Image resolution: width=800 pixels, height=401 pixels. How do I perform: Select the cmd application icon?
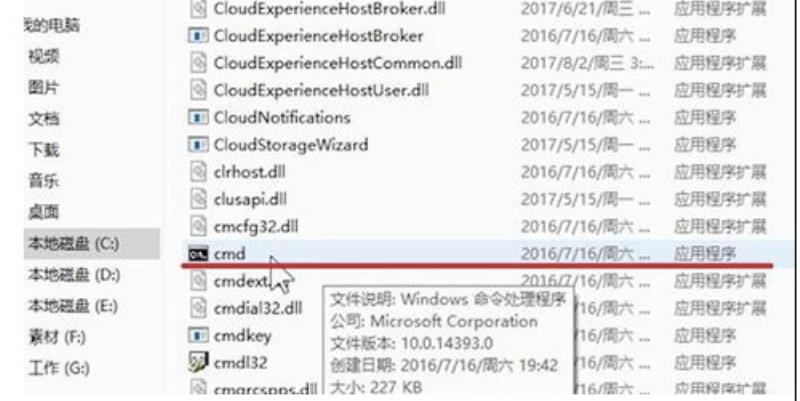198,254
